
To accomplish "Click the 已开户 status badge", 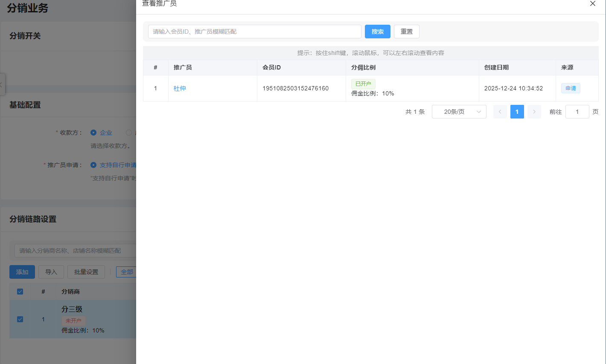I will click(363, 84).
